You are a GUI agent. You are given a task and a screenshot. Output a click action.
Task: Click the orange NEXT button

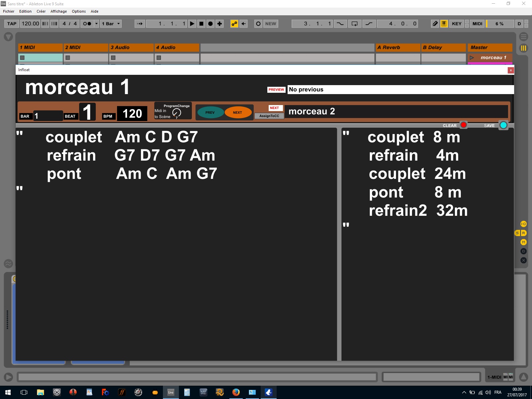(237, 112)
